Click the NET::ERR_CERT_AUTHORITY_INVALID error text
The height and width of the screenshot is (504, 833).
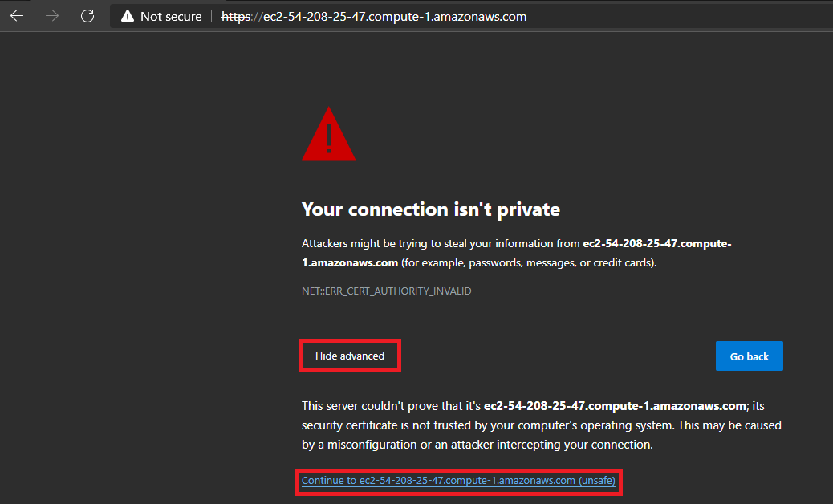click(x=386, y=291)
